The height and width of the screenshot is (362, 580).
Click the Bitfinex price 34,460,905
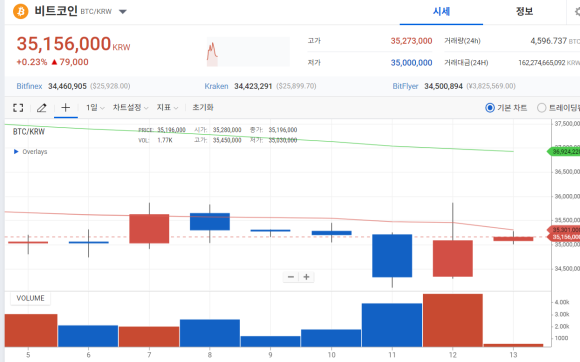(67, 86)
